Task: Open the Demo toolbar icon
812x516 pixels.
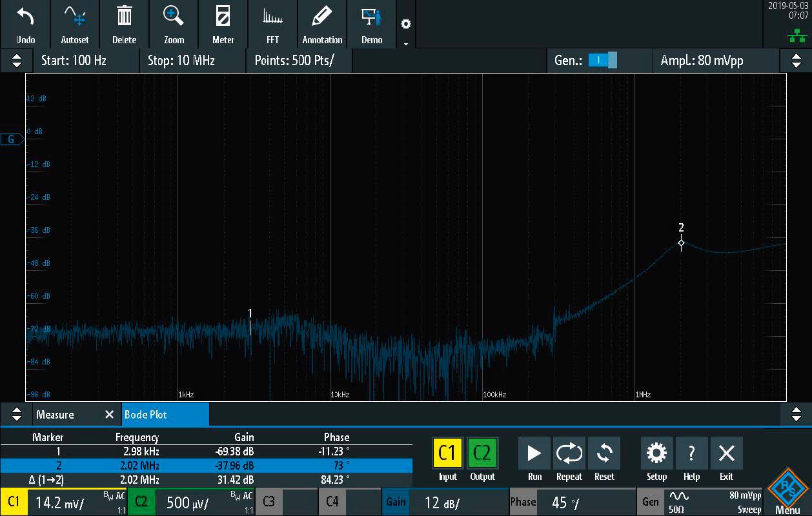Action: (x=372, y=23)
